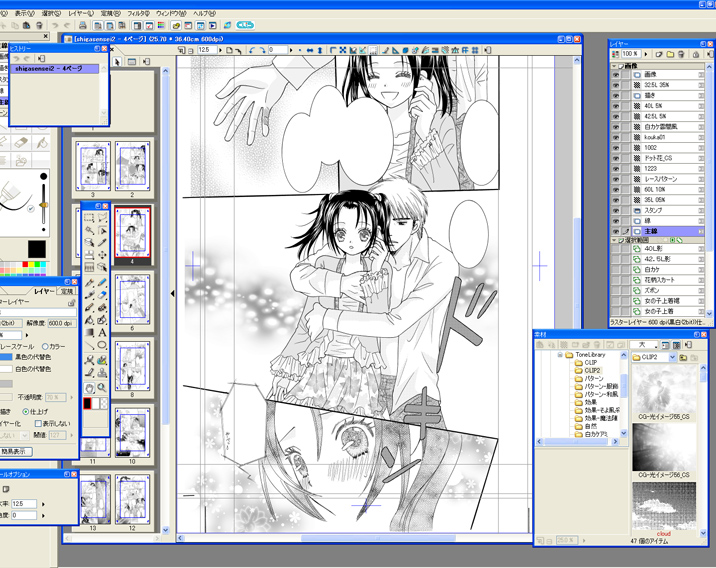Screen dimensions: 716x568
Task: Select history entry shigasensei2 - 4ページ
Action: [54, 68]
